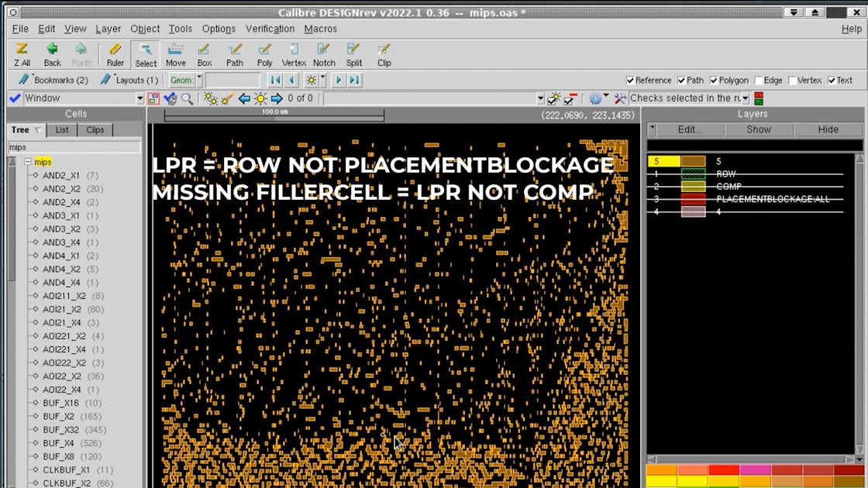Select the Notch tool

pos(323,54)
